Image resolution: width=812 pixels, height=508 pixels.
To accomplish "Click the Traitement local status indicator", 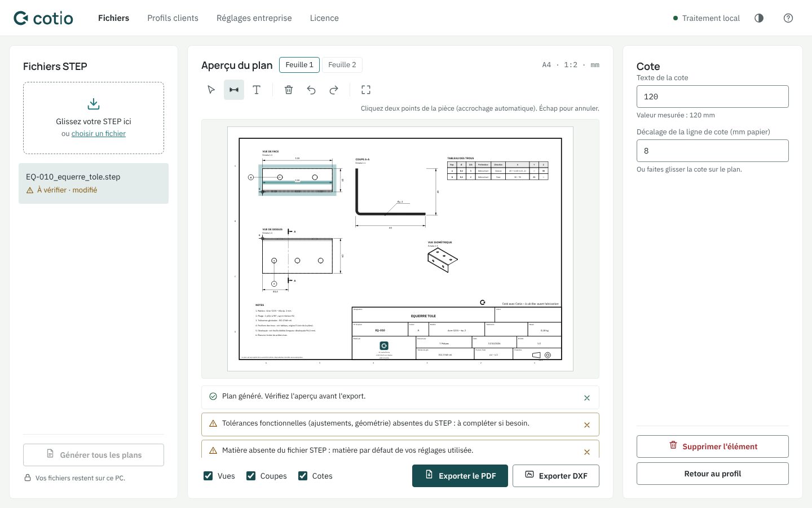I will [707, 18].
